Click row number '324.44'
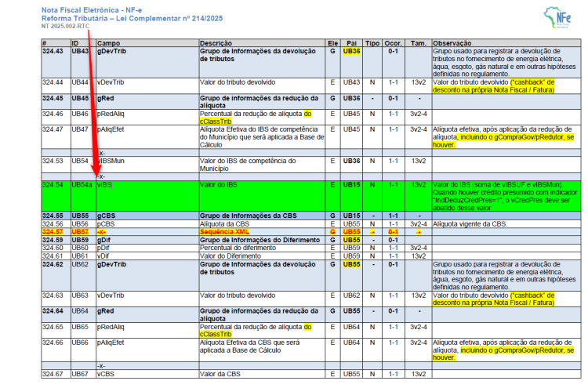588x388 pixels. point(53,82)
